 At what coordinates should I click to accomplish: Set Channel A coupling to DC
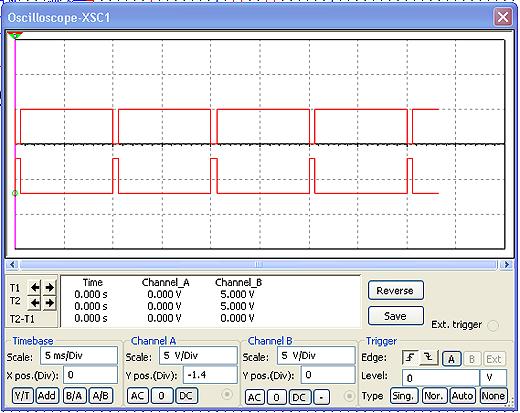186,396
